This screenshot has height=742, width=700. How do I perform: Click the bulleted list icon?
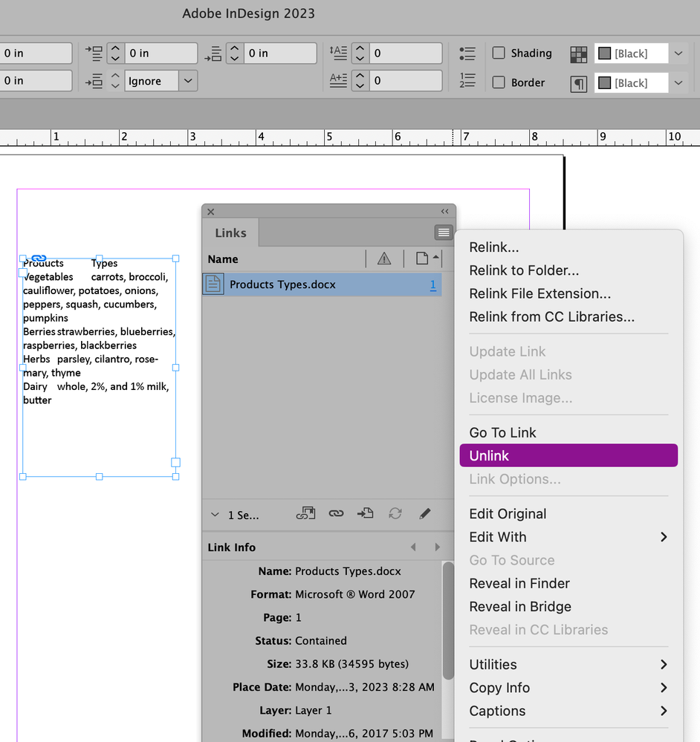467,53
